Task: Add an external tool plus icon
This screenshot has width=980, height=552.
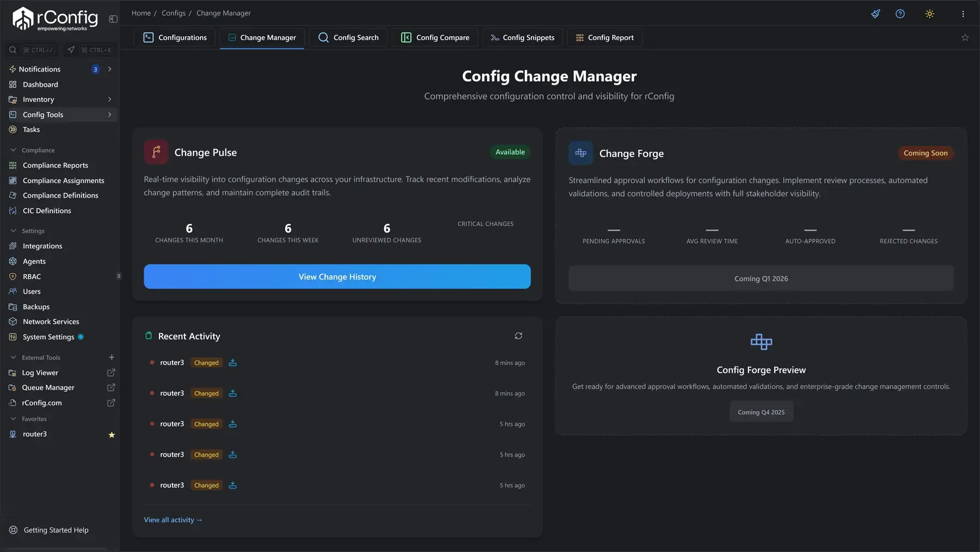Action: [112, 357]
